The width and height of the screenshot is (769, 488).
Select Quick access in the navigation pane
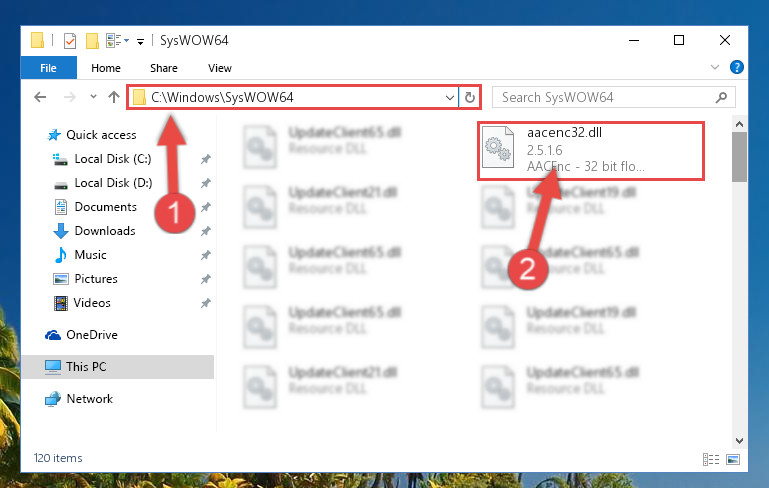pyautogui.click(x=101, y=135)
